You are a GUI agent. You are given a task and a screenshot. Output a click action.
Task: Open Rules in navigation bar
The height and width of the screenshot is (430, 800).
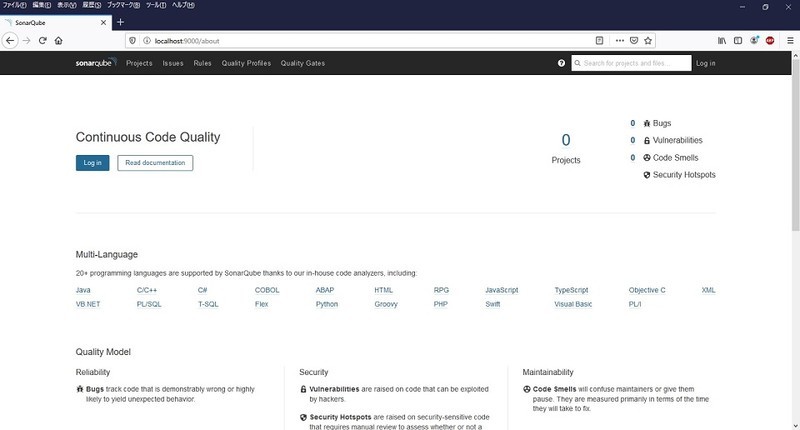pyautogui.click(x=203, y=63)
